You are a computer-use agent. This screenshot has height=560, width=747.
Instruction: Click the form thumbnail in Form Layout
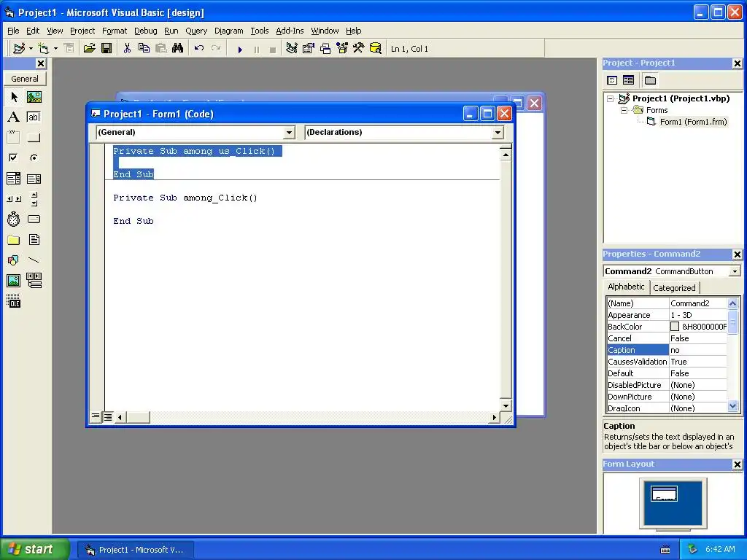[664, 494]
